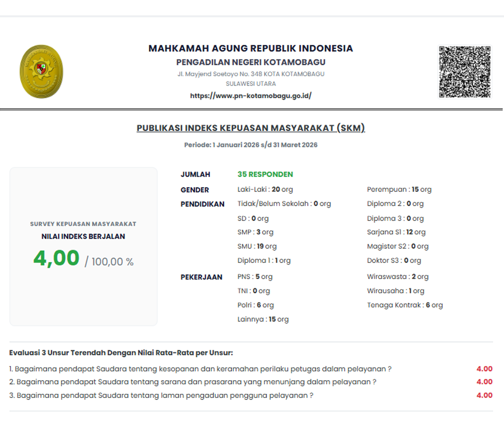Click question about sarana dan prasarana
This screenshot has width=504, height=428.
tap(193, 382)
